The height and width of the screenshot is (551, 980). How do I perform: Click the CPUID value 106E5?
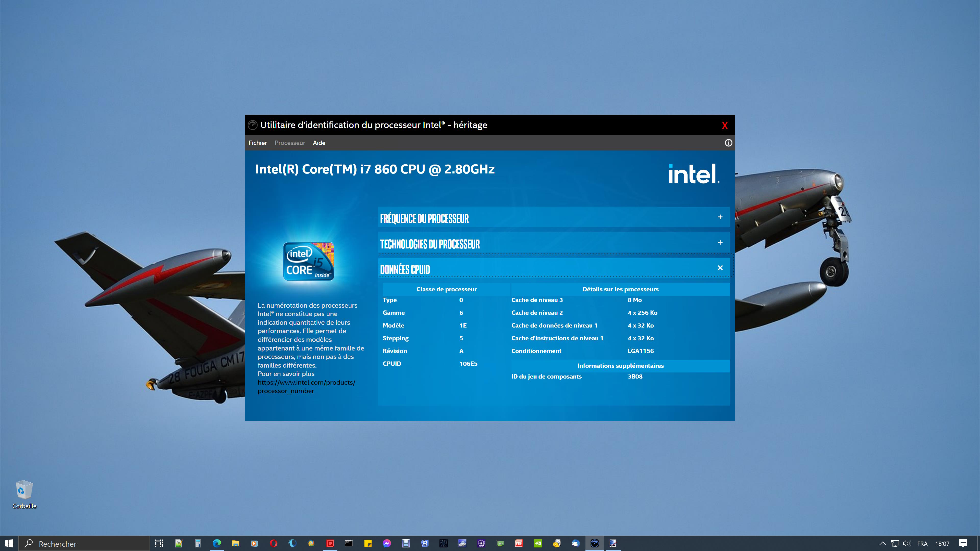[468, 364]
